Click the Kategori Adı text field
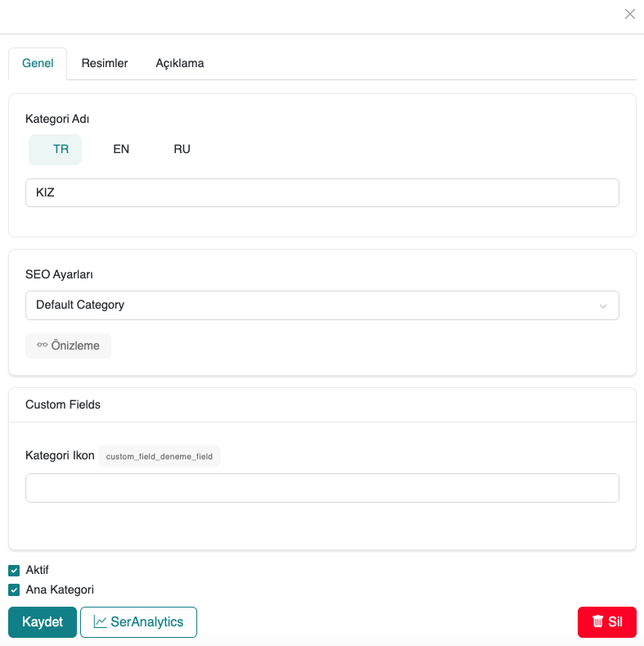644x646 pixels. pyautogui.click(x=322, y=193)
